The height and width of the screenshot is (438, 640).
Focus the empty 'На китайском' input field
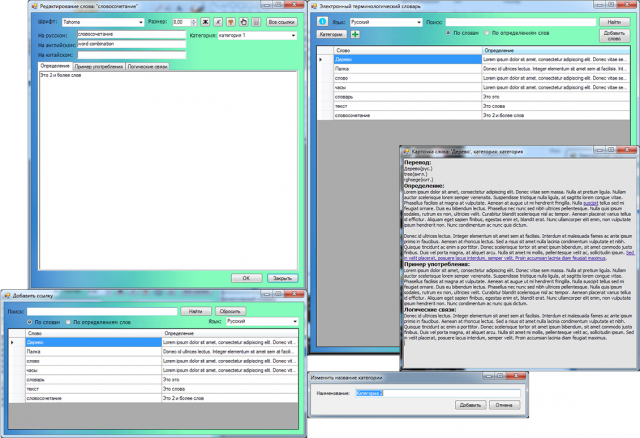131,54
